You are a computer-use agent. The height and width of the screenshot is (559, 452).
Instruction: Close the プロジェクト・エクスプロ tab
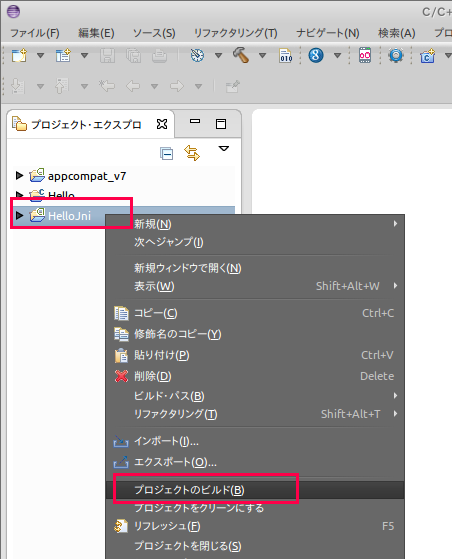[162, 124]
